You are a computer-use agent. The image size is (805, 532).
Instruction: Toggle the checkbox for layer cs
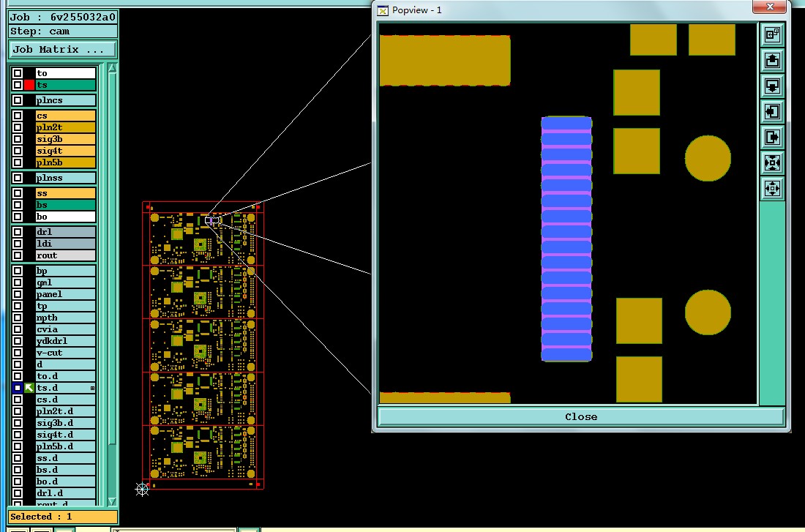point(18,116)
